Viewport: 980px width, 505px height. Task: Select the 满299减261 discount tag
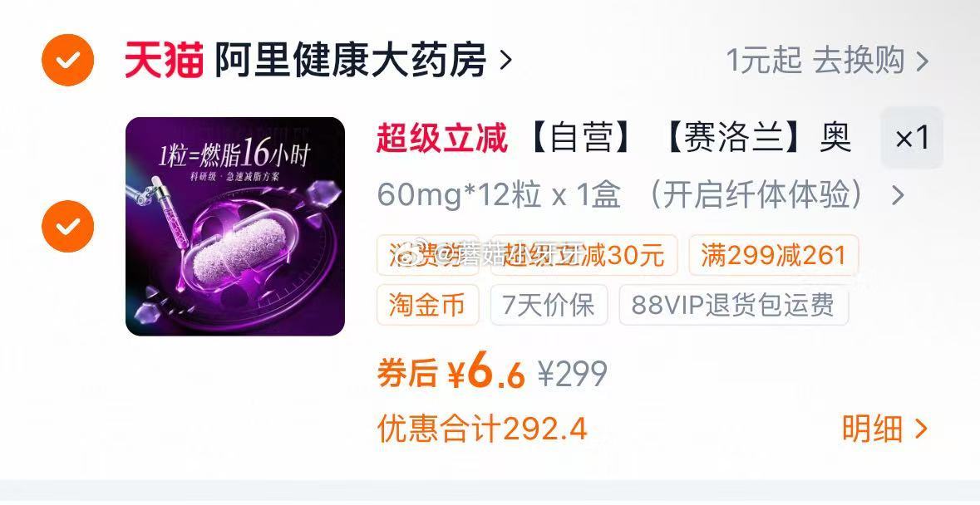774,255
